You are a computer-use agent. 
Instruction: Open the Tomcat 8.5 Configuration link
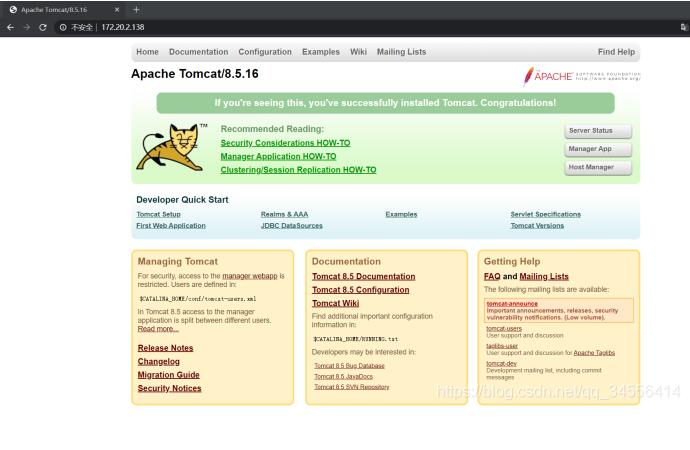[360, 290]
